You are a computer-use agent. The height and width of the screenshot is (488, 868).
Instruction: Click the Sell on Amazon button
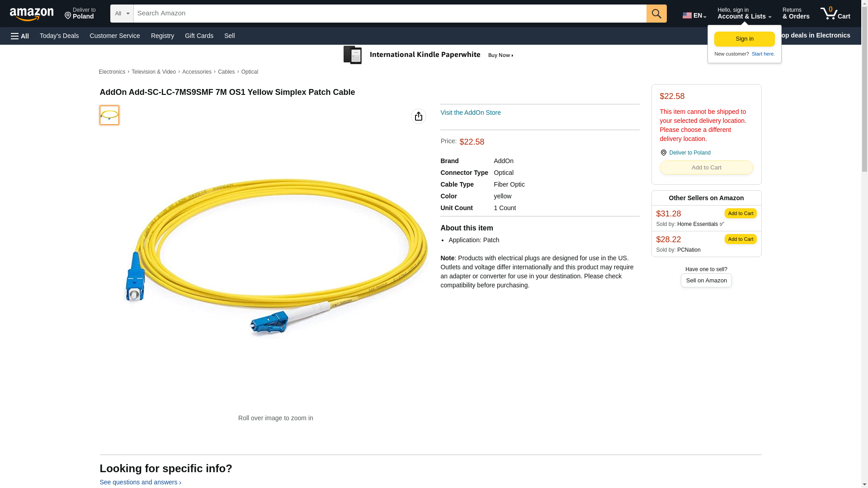pos(706,281)
